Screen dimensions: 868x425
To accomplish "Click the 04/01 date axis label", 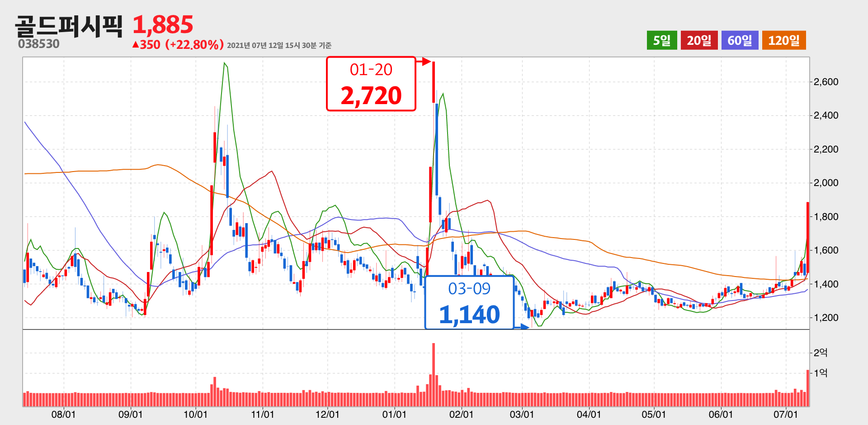I will coord(589,415).
